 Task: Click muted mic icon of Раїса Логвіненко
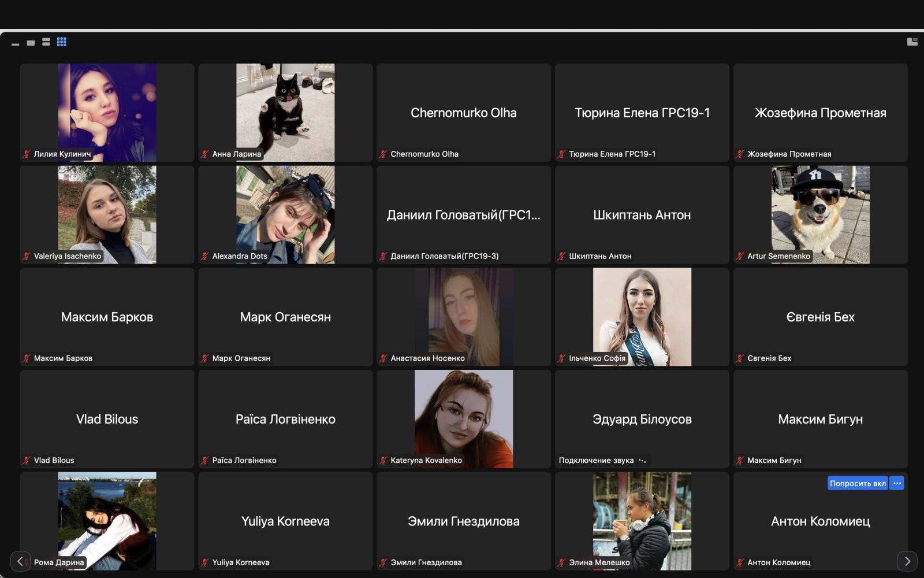(x=205, y=461)
